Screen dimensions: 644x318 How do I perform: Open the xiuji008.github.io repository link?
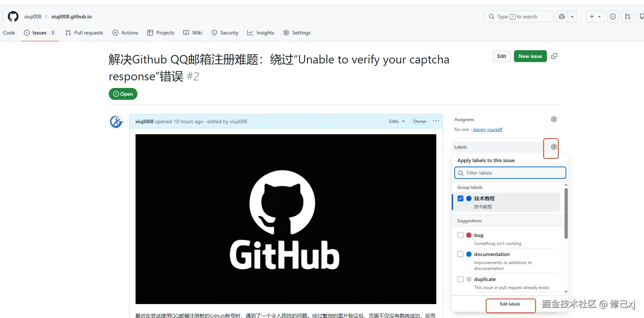(71, 17)
